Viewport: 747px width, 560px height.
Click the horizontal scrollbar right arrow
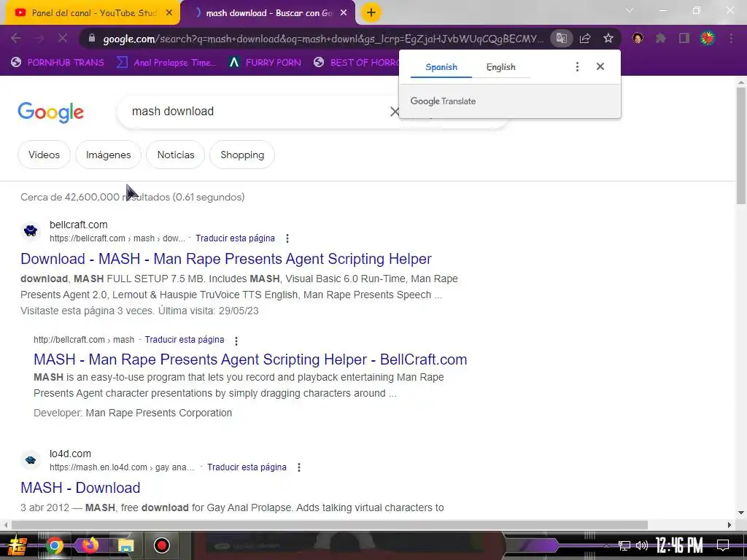(729, 525)
